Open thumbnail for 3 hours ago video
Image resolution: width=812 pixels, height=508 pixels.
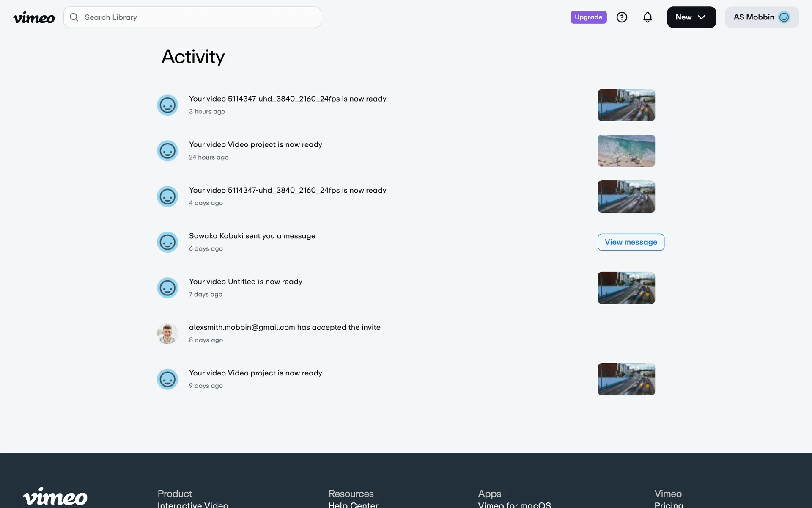(x=626, y=105)
